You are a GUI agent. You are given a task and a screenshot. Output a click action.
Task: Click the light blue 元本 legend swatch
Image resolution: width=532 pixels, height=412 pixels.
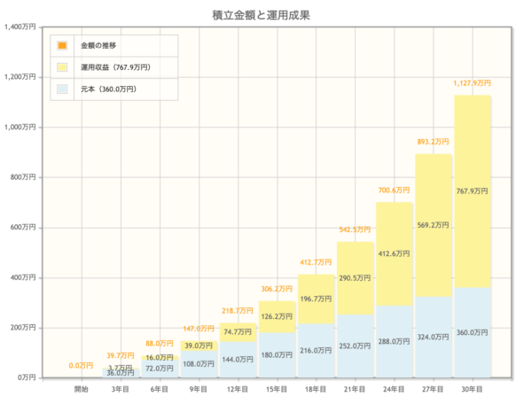(x=63, y=89)
